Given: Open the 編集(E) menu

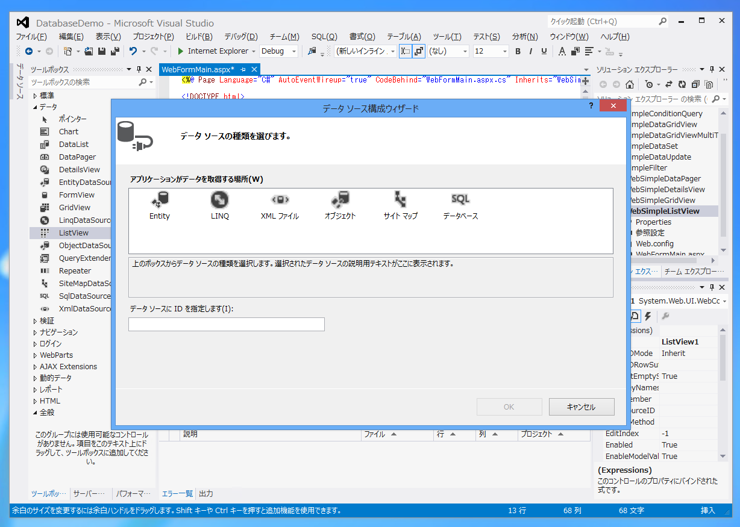Looking at the screenshot, I should click(71, 37).
